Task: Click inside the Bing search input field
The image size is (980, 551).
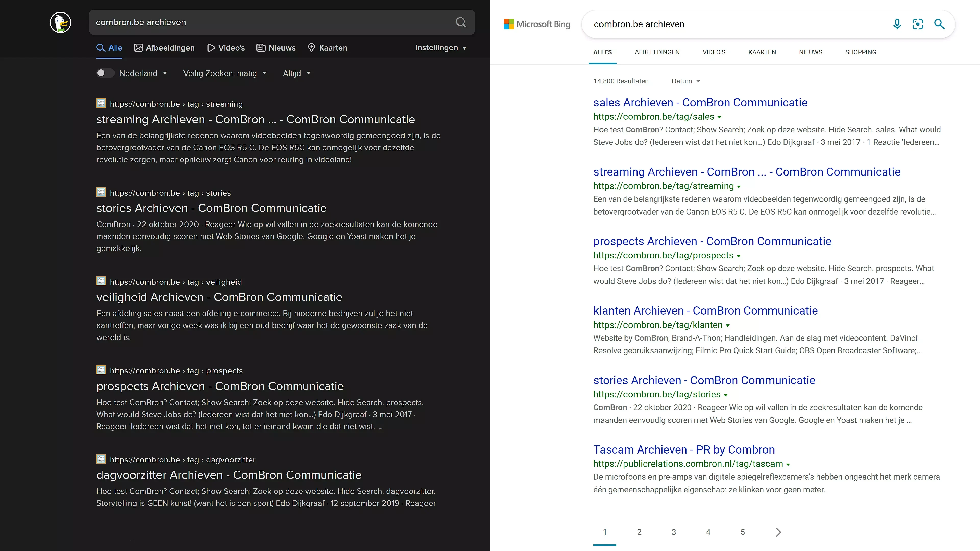Action: [742, 24]
